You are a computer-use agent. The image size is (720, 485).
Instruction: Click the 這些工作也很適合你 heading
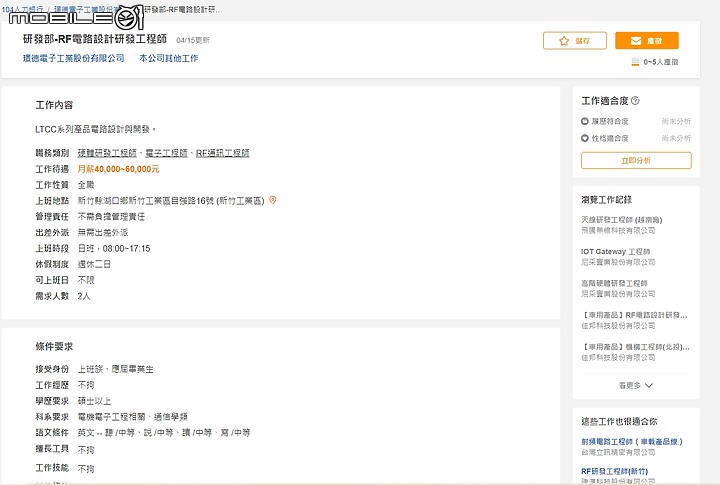pyautogui.click(x=619, y=421)
